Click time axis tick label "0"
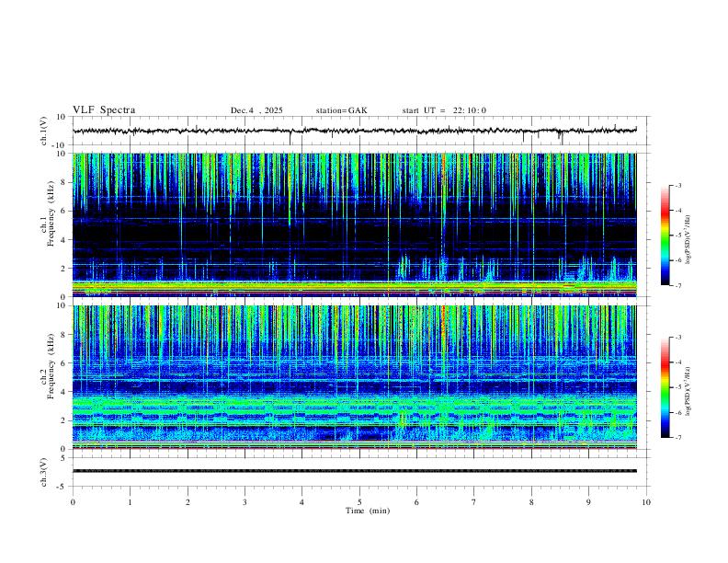The width and height of the screenshot is (728, 563). click(x=73, y=502)
